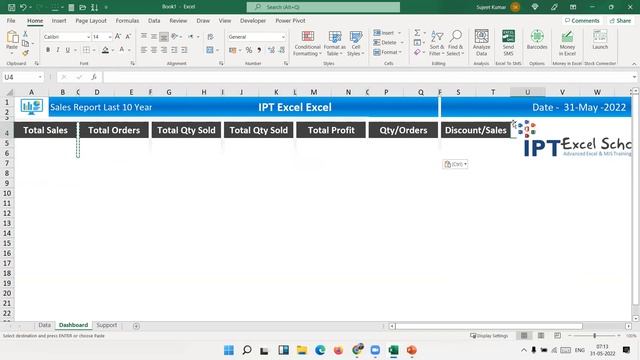Toggle Wrap Text button

click(x=210, y=37)
